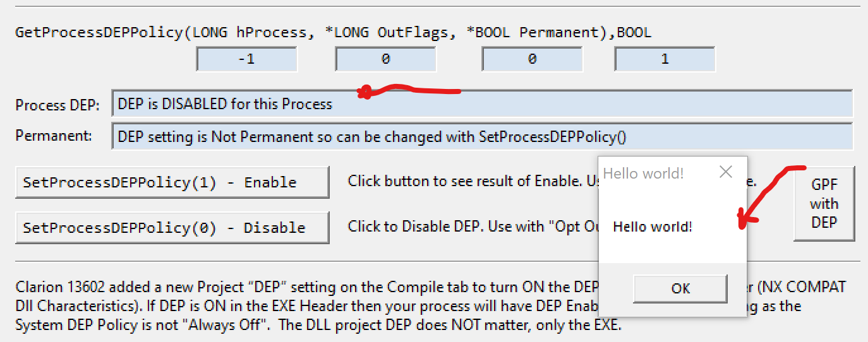
Task: Click the 'Permanent:' label
Action: pyautogui.click(x=54, y=136)
